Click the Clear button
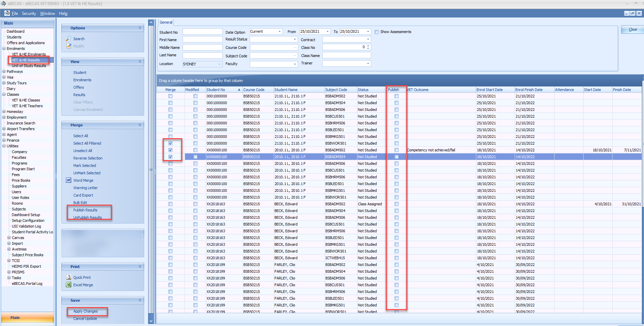The image size is (644, 326). point(633,30)
